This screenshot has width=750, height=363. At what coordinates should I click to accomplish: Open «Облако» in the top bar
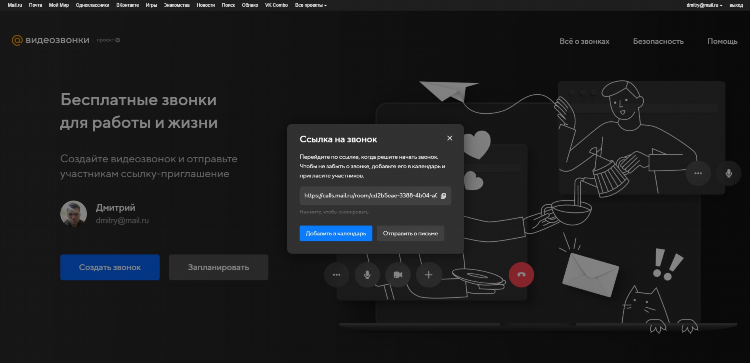[x=250, y=5]
